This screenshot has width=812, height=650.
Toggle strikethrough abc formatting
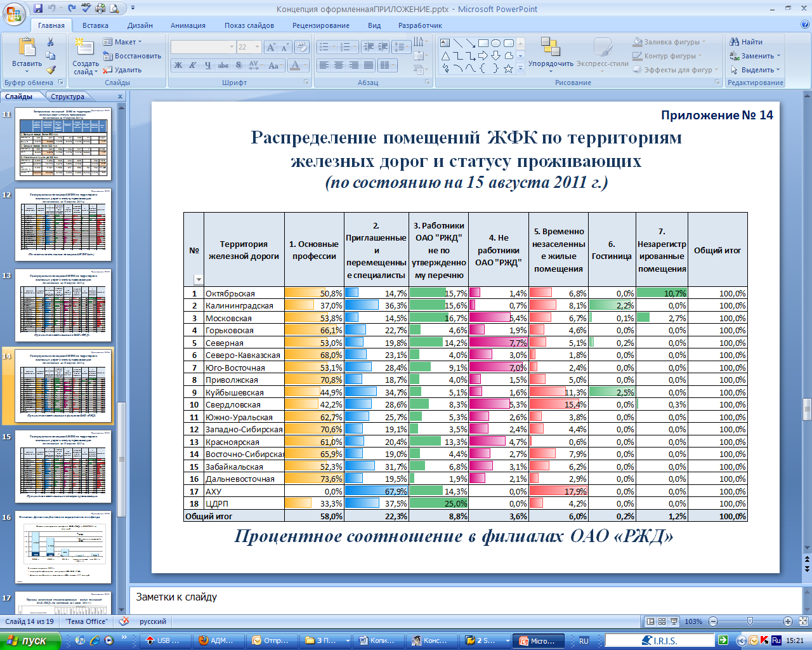[223, 65]
